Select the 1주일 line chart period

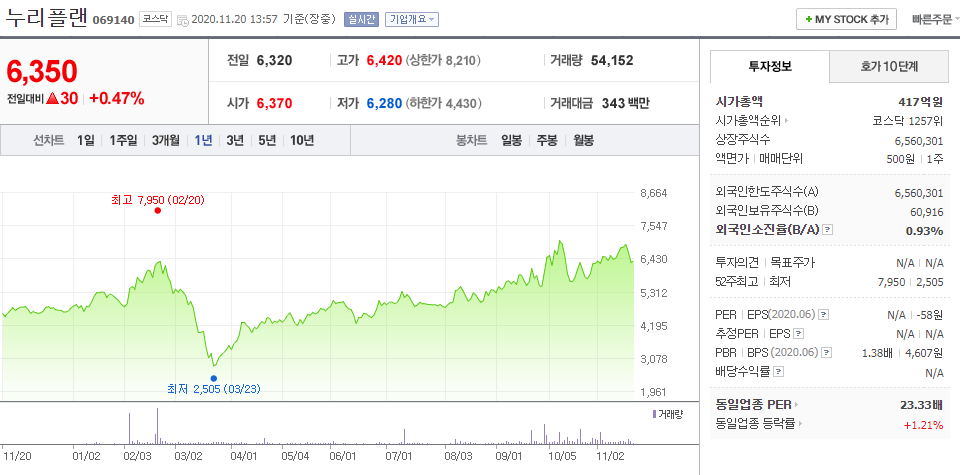(123, 141)
